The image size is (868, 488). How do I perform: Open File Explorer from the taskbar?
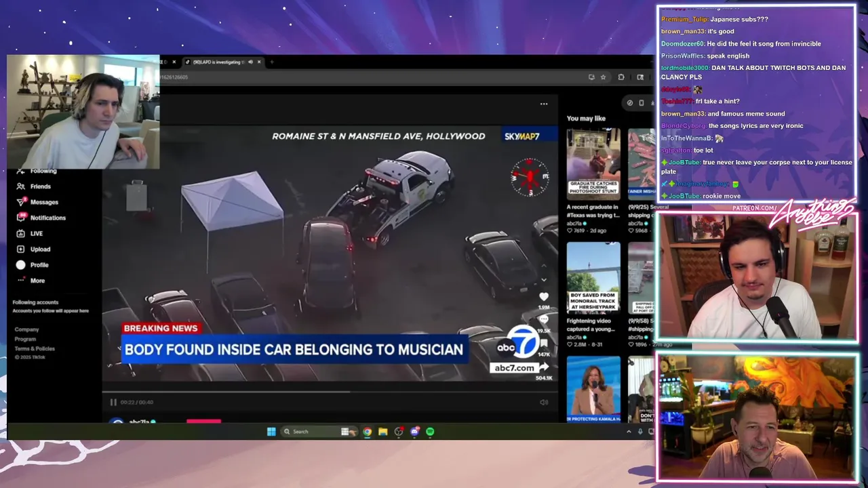click(x=383, y=431)
